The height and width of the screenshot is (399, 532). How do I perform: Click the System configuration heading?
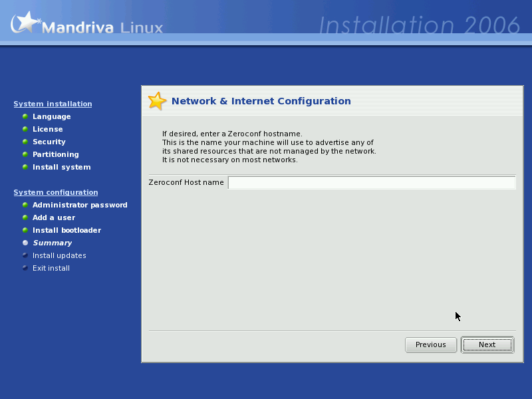click(x=56, y=192)
